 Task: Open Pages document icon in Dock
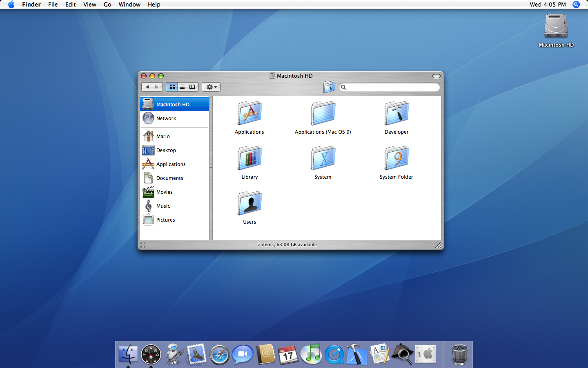380,354
